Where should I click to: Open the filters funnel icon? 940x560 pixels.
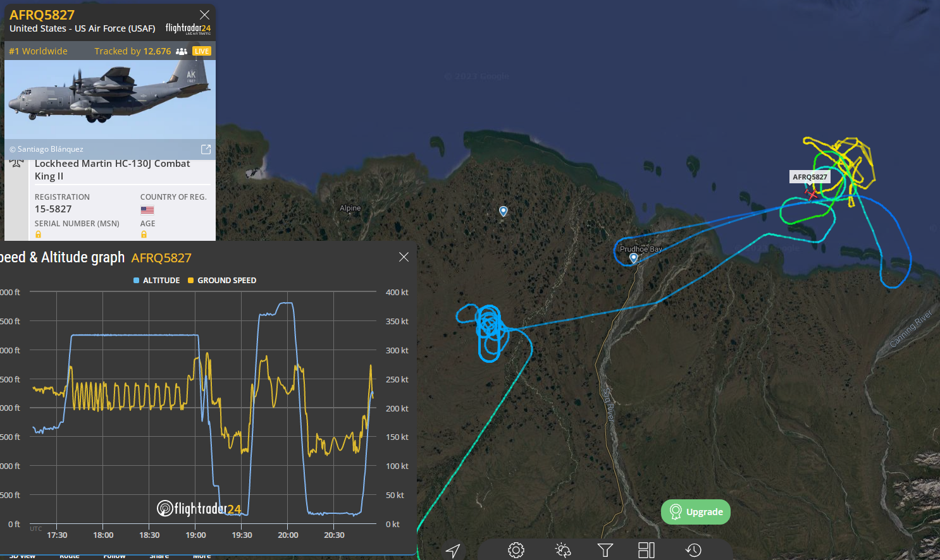(x=605, y=551)
